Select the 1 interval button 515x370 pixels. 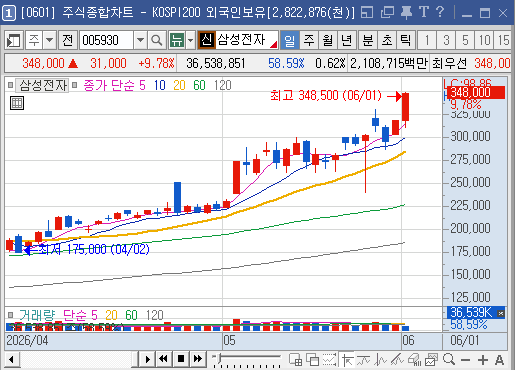[427, 40]
